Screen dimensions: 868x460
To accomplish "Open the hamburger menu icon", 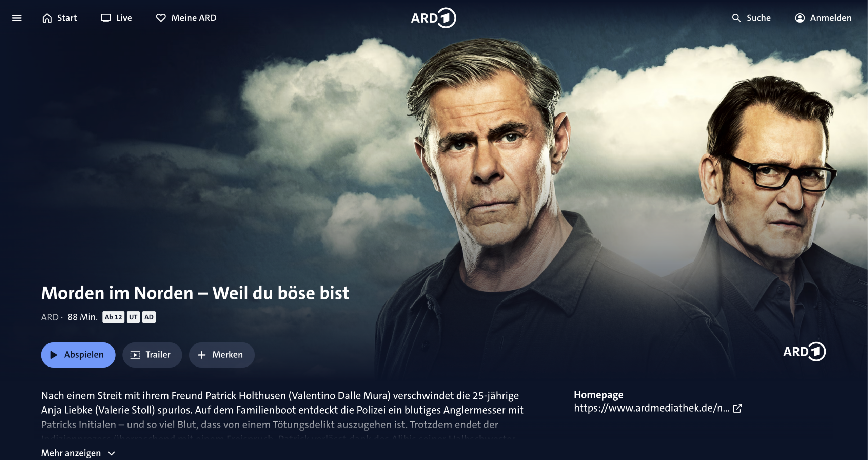I will coord(17,18).
